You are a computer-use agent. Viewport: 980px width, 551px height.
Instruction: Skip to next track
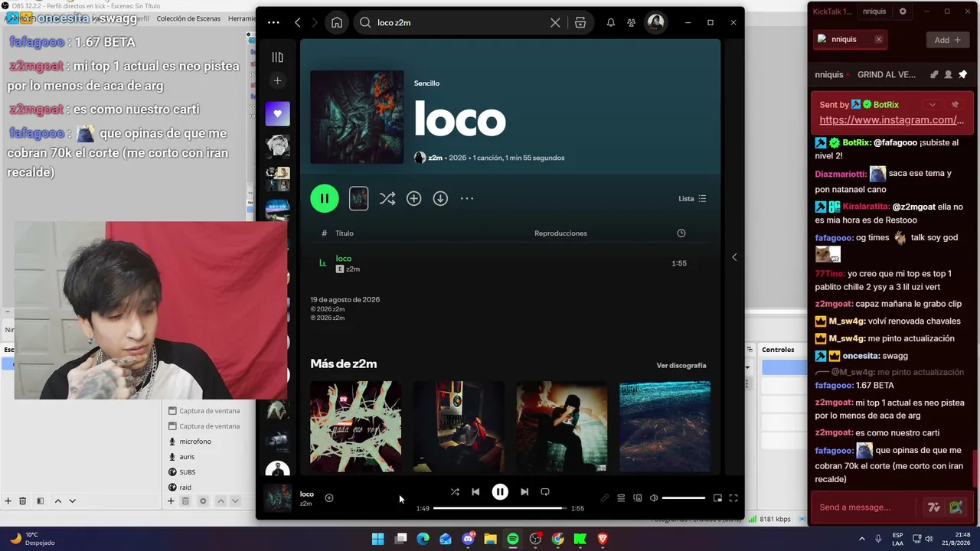click(524, 492)
